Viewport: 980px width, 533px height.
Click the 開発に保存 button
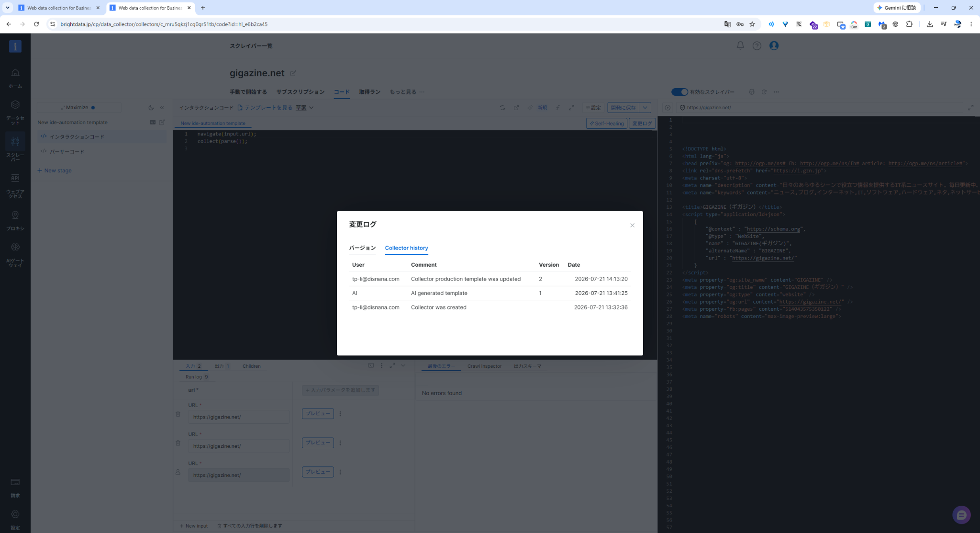pos(623,108)
